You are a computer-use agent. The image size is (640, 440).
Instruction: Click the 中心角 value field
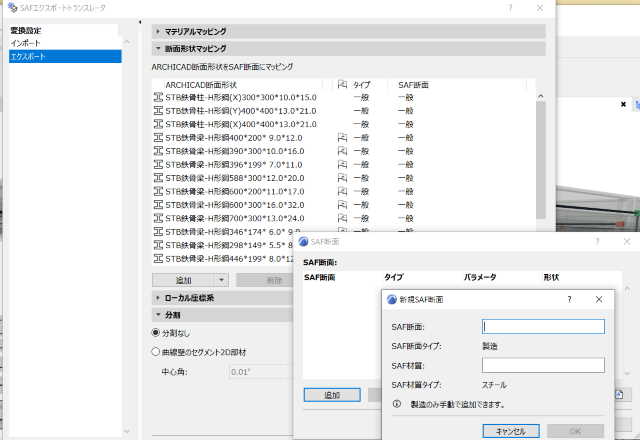260,372
